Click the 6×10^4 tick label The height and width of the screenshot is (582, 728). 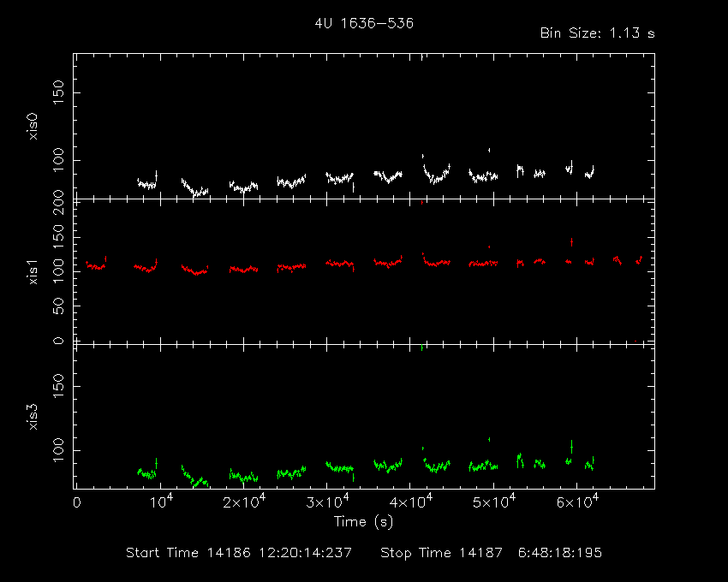(577, 502)
